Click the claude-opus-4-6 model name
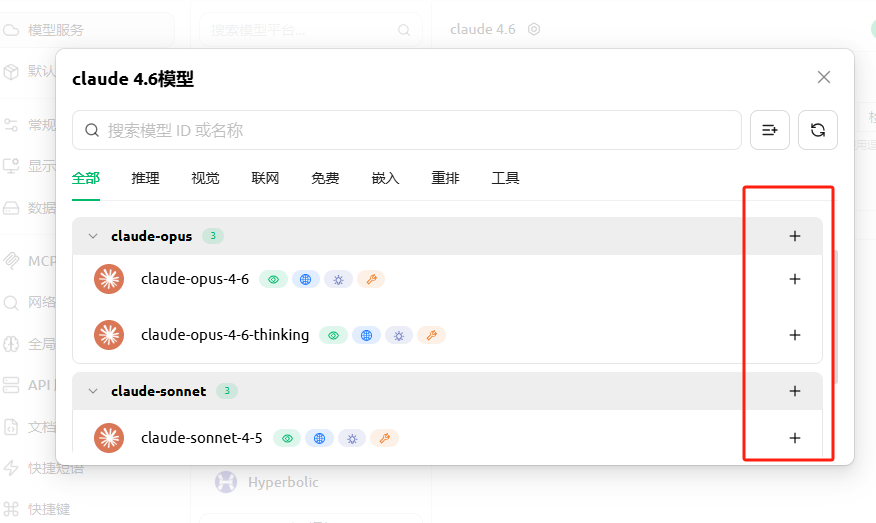Screen dimensions: 876x523 point(195,279)
